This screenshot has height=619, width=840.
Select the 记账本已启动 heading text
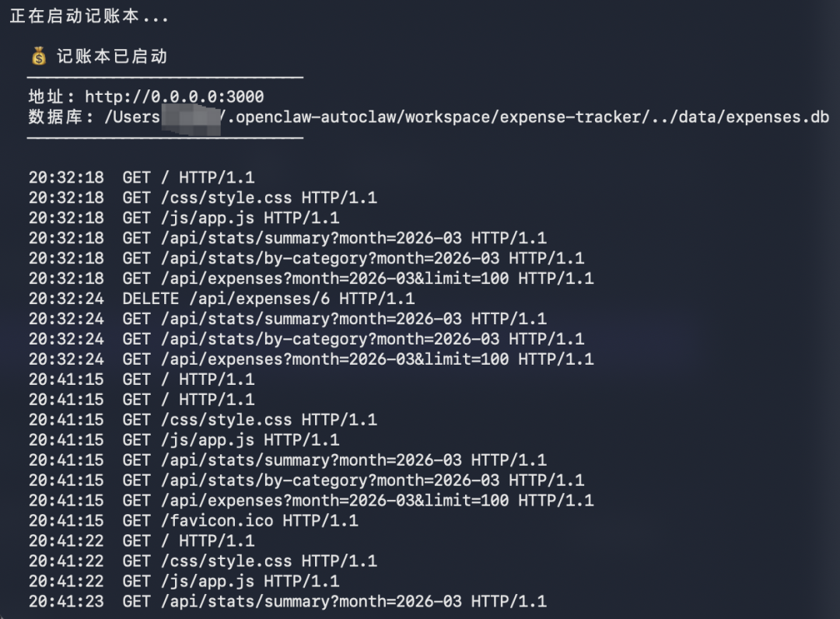pos(112,57)
